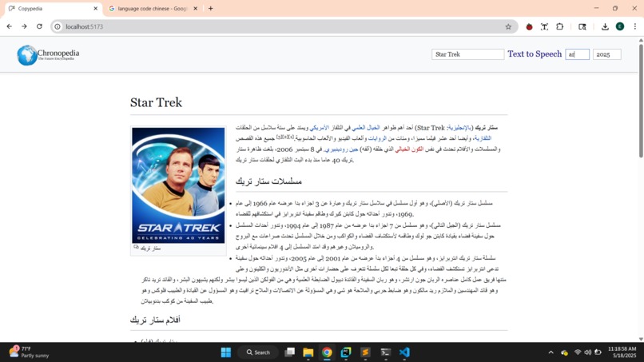
Task: Close the Copypedia tab
Action: pyautogui.click(x=96, y=8)
